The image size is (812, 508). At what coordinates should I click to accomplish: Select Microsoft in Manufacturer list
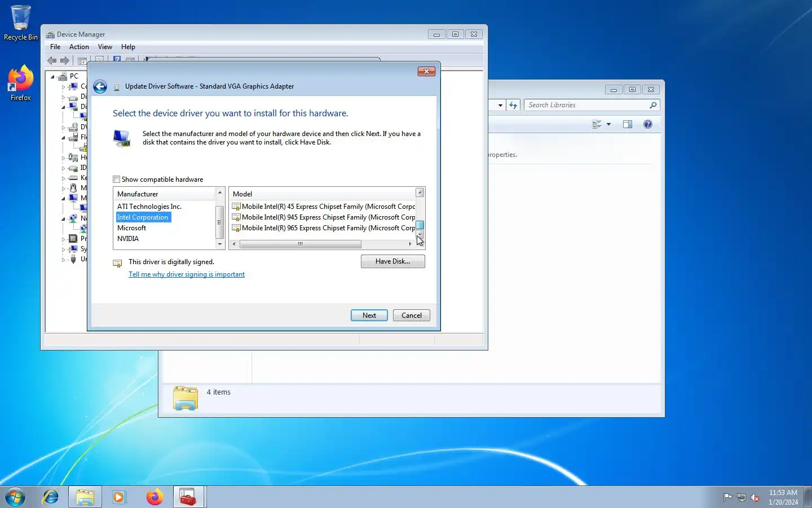(131, 228)
